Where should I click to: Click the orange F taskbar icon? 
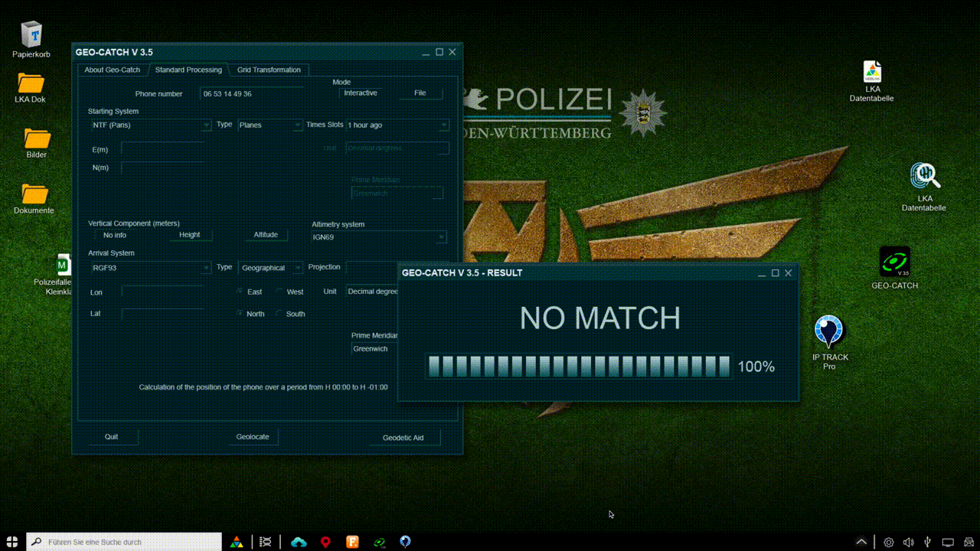pyautogui.click(x=352, y=542)
